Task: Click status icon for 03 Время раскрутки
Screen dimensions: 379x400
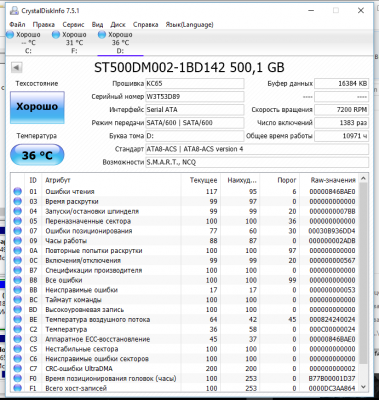Action: pos(17,201)
